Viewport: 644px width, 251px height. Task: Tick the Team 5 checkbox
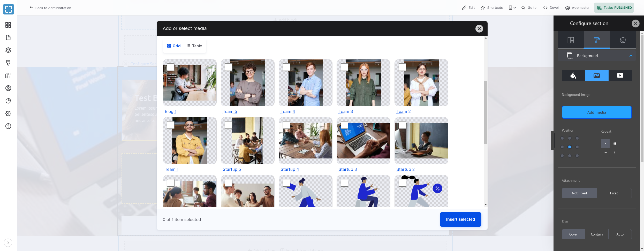tap(229, 67)
